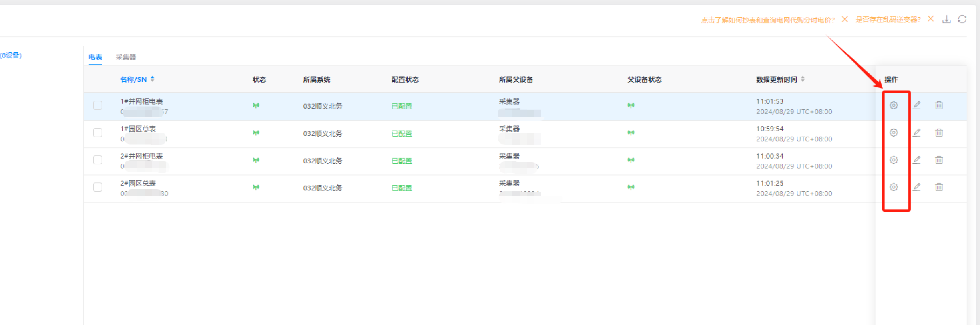Refresh the device list
Screen dimensions: 980x325
pyautogui.click(x=962, y=19)
